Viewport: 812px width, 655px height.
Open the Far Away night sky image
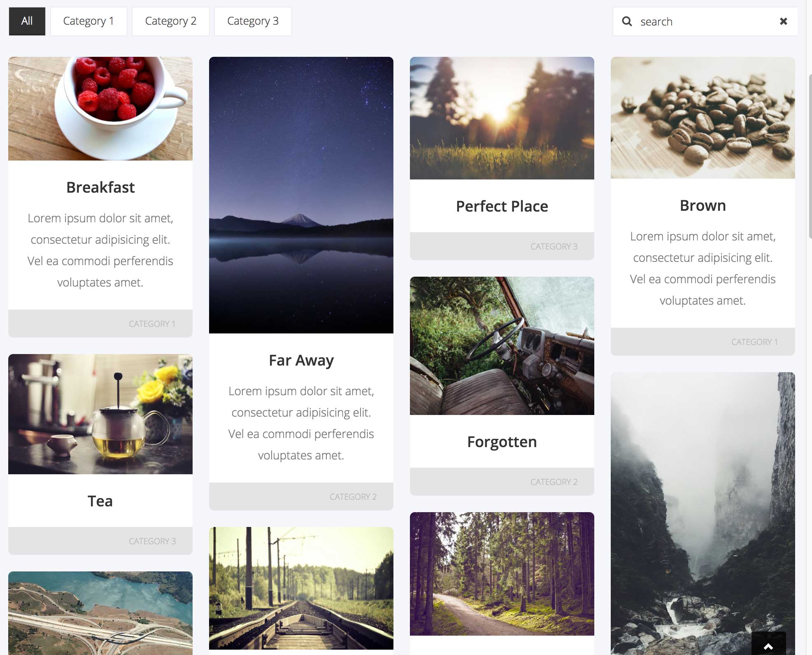tap(301, 195)
